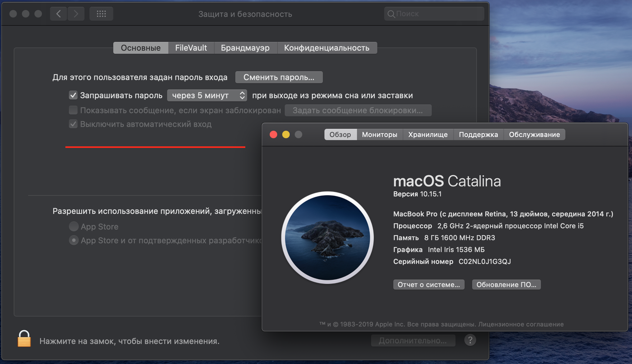The height and width of the screenshot is (364, 632).
Task: Click the Мониторы tab
Action: (380, 134)
